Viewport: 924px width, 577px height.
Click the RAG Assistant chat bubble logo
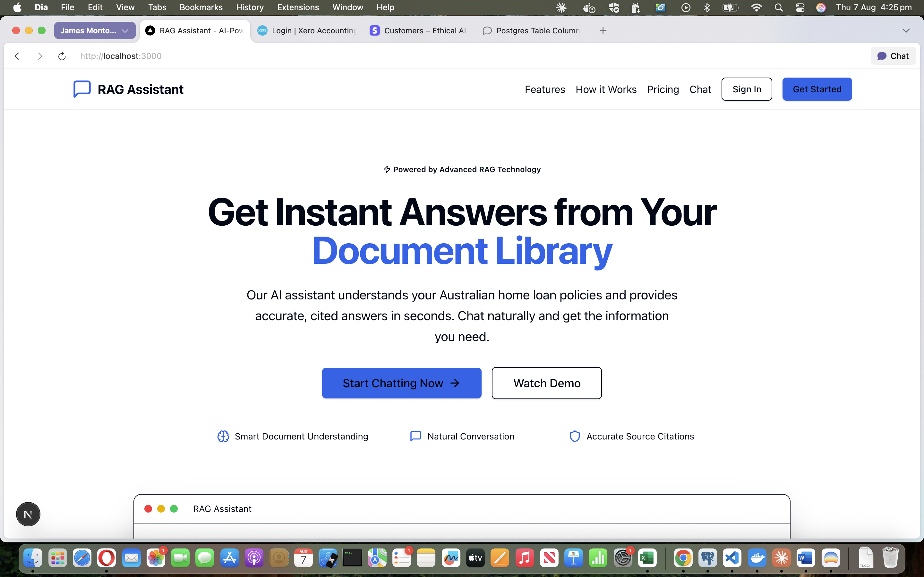82,89
